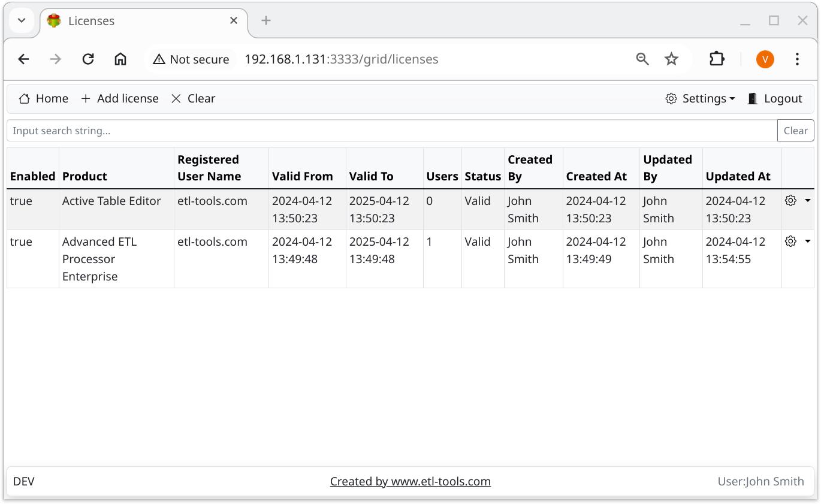Viewport: 821px width, 504px height.
Task: Click Add license in the toolbar
Action: click(x=119, y=98)
